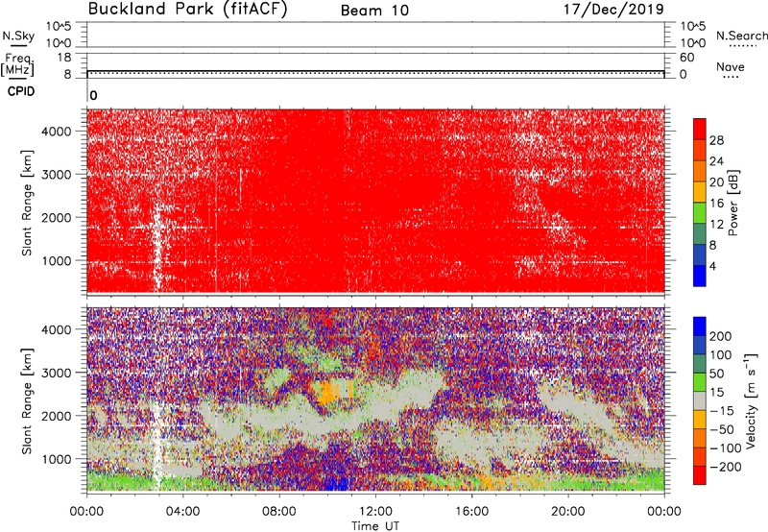Click the blue top segment of Velocity color bar
Screen dimensions: 768x532
700,326
